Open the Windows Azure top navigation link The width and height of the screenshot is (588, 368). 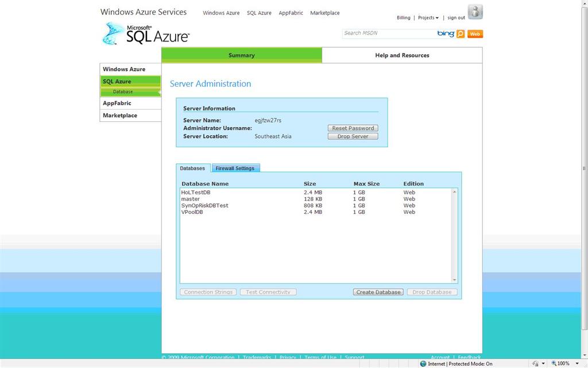pos(221,13)
